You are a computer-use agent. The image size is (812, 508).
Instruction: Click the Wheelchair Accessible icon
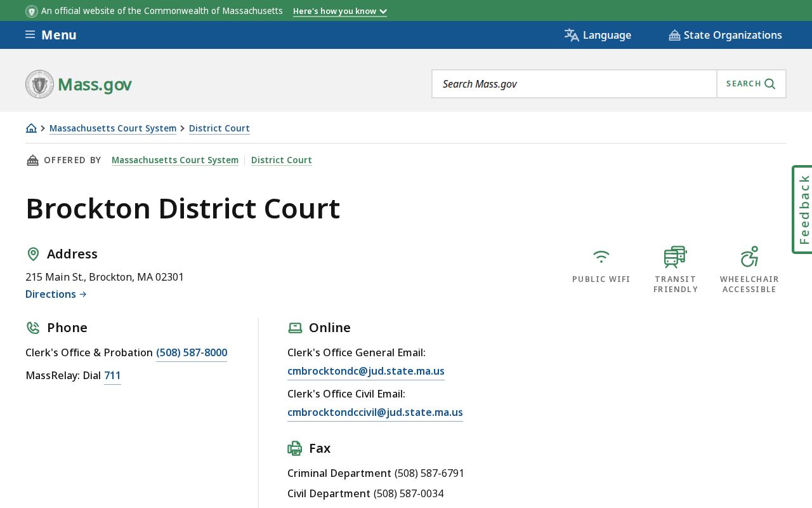749,257
